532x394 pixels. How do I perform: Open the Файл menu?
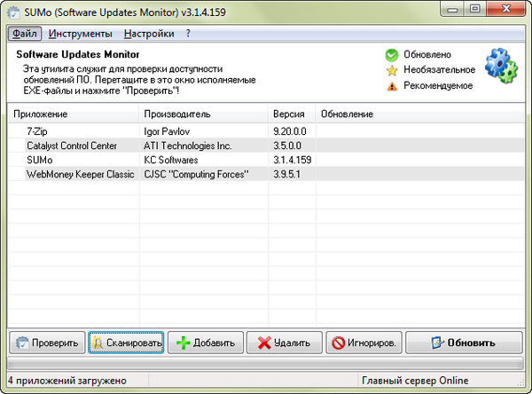click(x=25, y=34)
